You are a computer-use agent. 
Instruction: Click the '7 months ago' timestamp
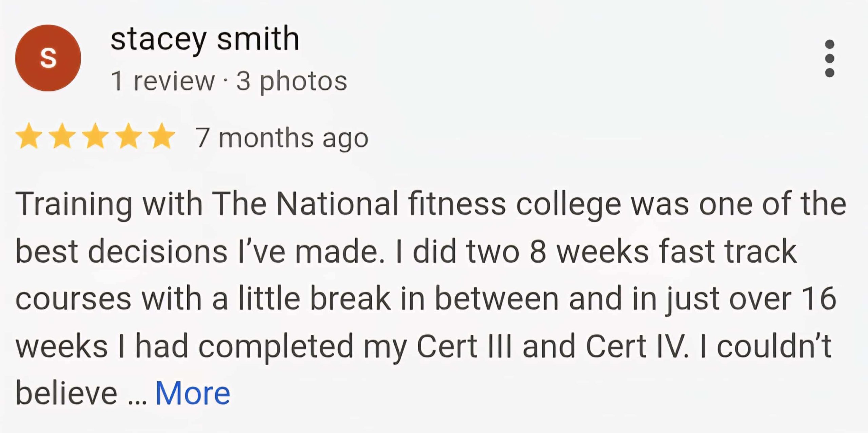(281, 138)
